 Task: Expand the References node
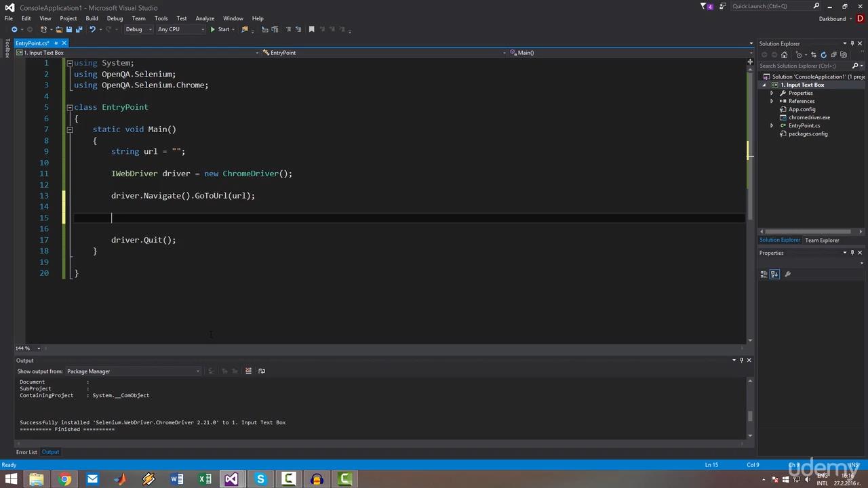[x=772, y=101]
